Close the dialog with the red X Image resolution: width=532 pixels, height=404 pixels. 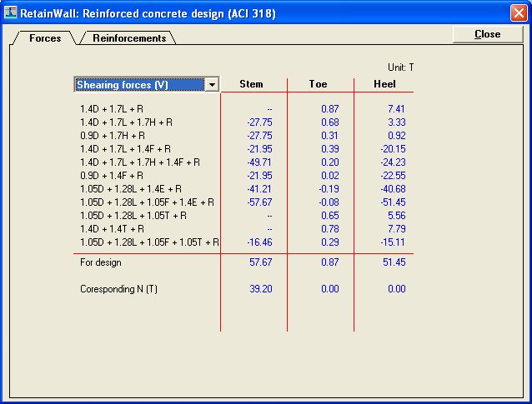(519, 13)
